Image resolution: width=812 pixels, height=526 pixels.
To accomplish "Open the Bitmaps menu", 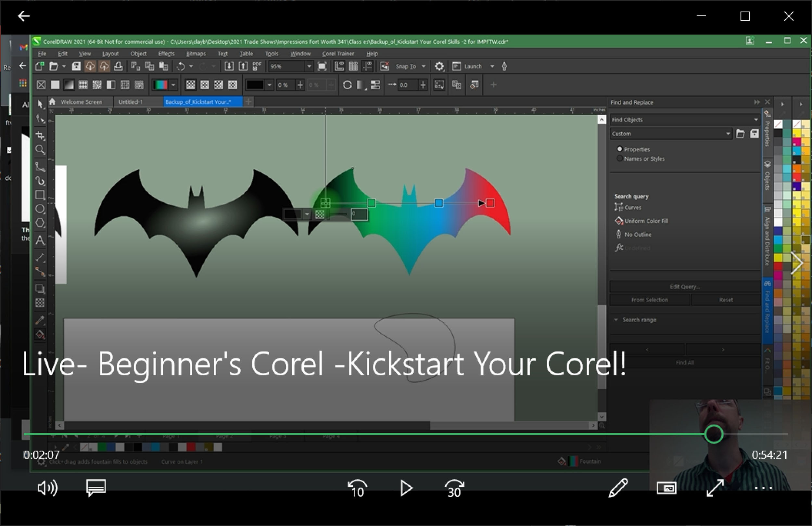I will pyautogui.click(x=196, y=54).
